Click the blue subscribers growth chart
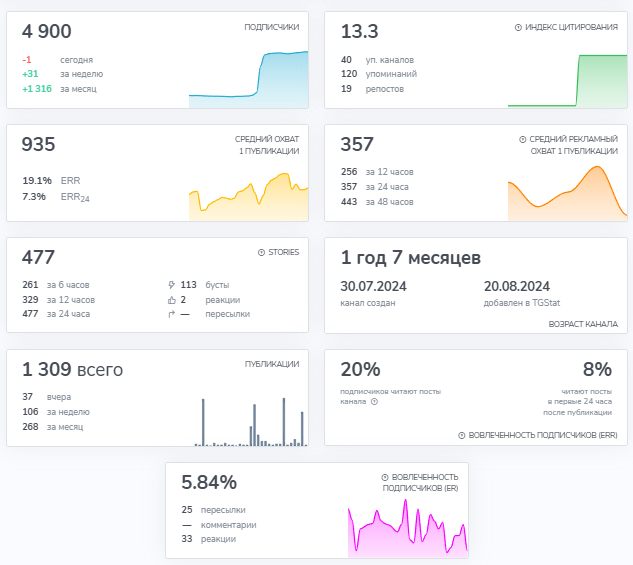 click(249, 80)
